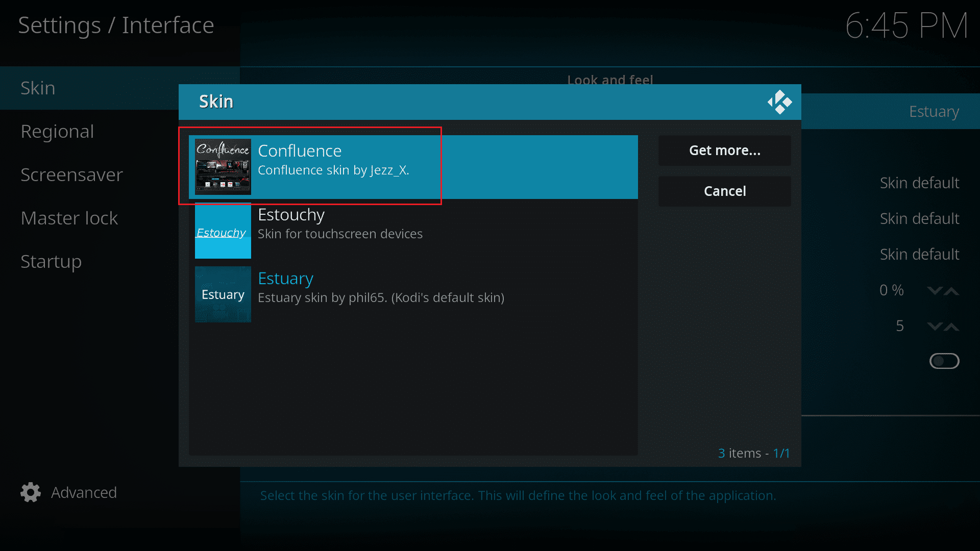The height and width of the screenshot is (551, 980).
Task: Navigate to Master lock settings
Action: [70, 217]
